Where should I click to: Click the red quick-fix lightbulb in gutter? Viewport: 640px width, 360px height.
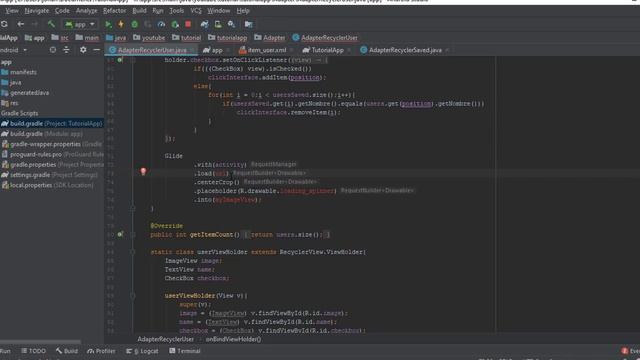(143, 171)
